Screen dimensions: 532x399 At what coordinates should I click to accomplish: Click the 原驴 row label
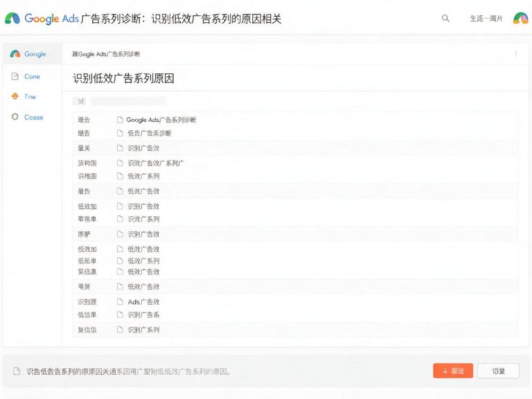click(x=84, y=234)
